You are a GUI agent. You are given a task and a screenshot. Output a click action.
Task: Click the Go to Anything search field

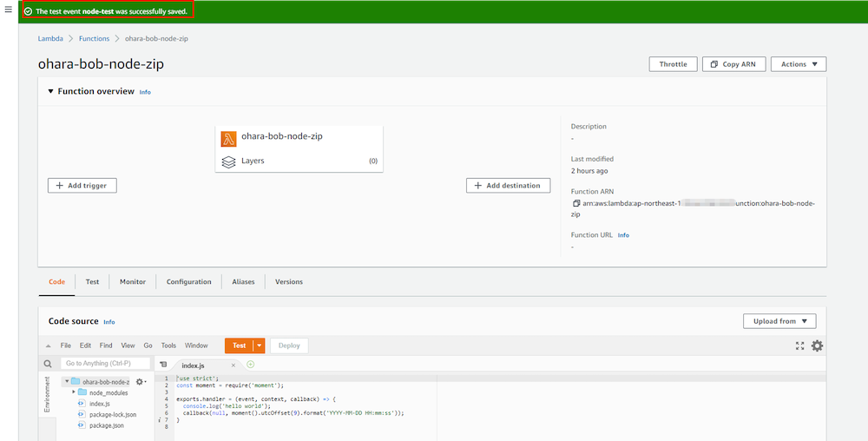click(x=104, y=364)
